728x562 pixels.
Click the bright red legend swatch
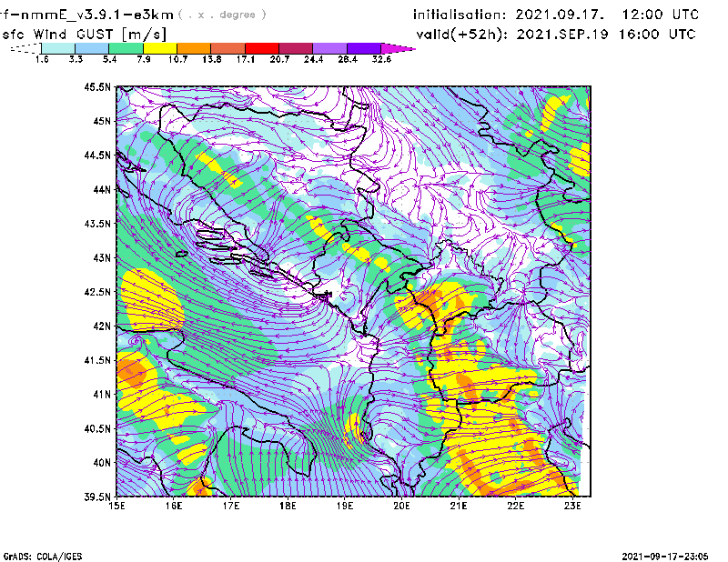pyautogui.click(x=262, y=48)
